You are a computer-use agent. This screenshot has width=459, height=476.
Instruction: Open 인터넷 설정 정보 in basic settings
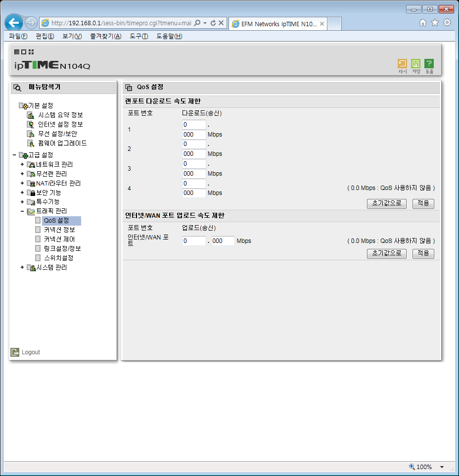[60, 125]
